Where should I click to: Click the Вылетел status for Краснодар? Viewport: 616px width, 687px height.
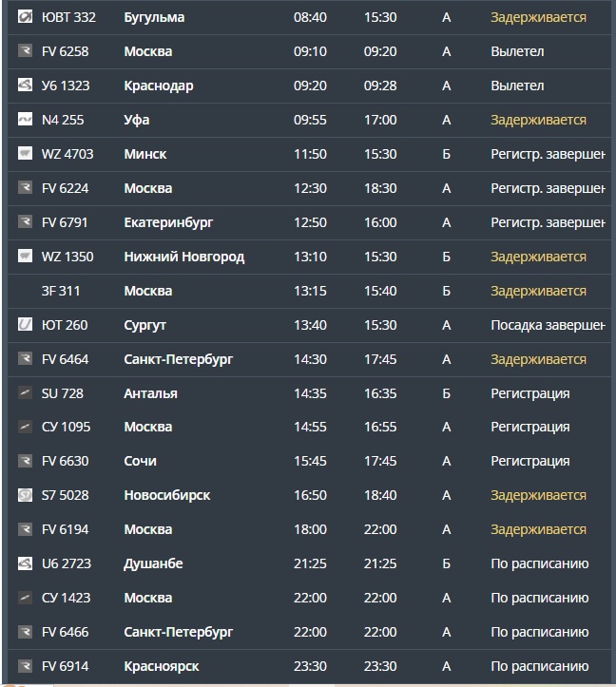[x=517, y=86]
